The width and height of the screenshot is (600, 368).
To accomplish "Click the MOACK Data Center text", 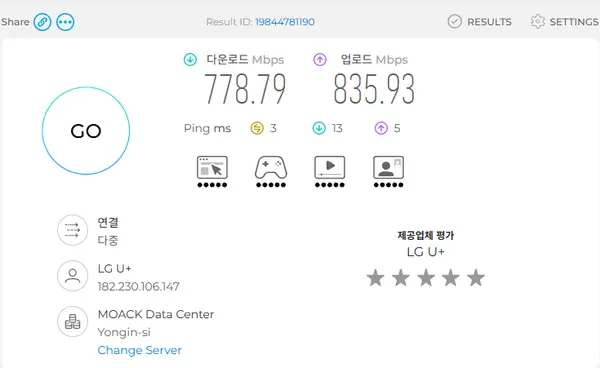I will coord(156,314).
